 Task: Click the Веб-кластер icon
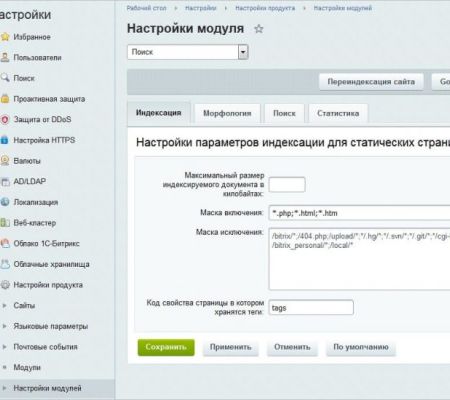[x=5, y=223]
